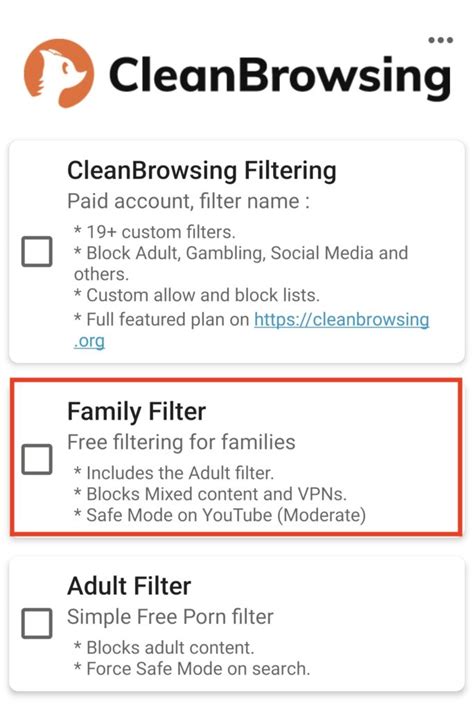Tap "Simple Free Porn filter" subtitle
The image size is (474, 709).
point(171,617)
